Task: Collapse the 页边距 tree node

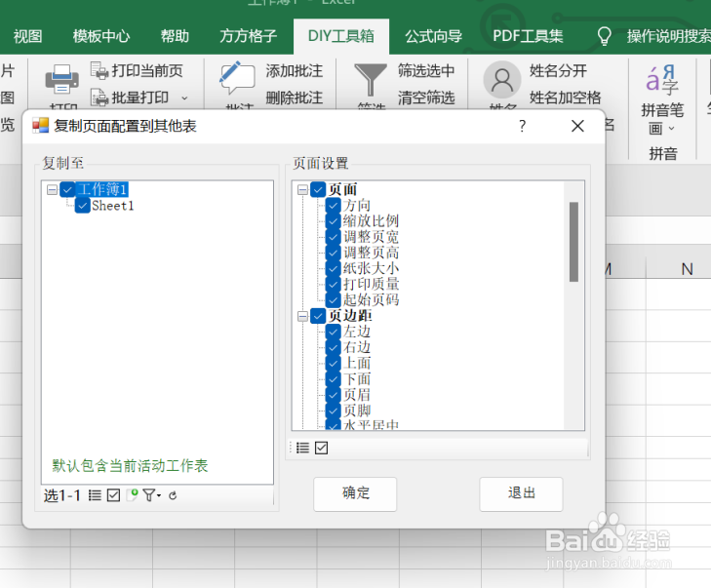Action: point(302,316)
